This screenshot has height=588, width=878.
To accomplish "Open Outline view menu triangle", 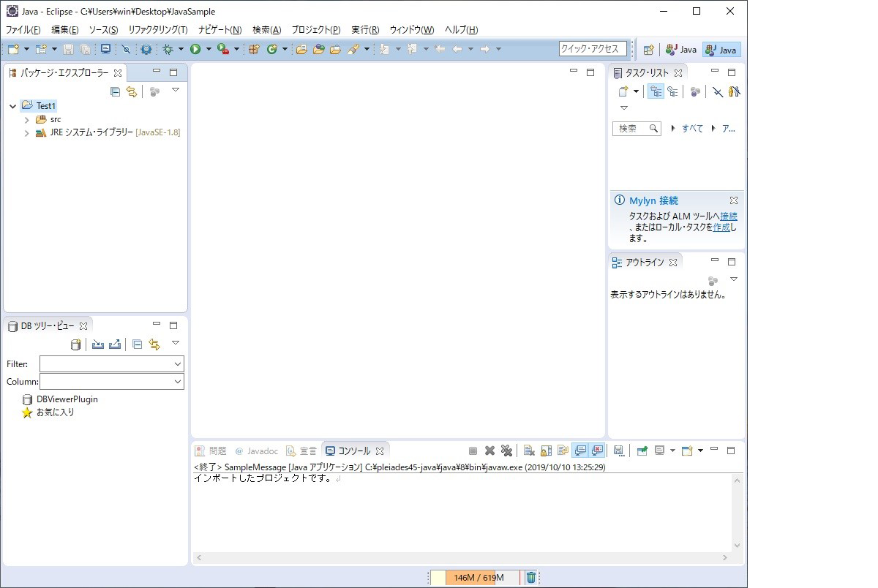I will pyautogui.click(x=734, y=279).
